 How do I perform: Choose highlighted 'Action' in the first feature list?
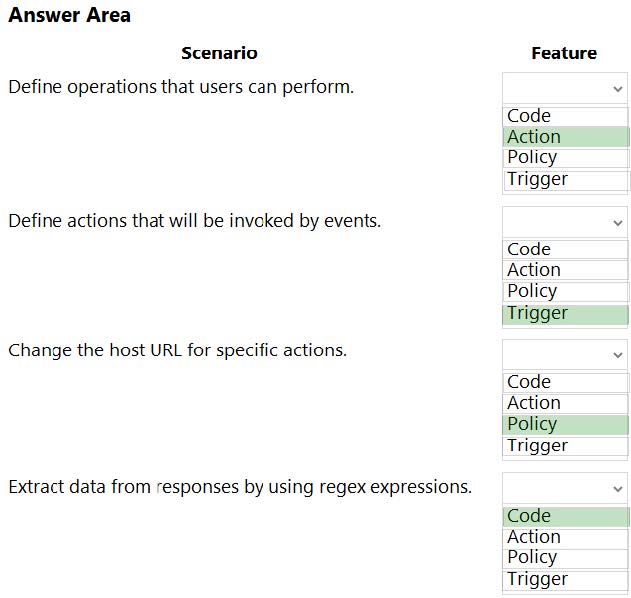(565, 137)
